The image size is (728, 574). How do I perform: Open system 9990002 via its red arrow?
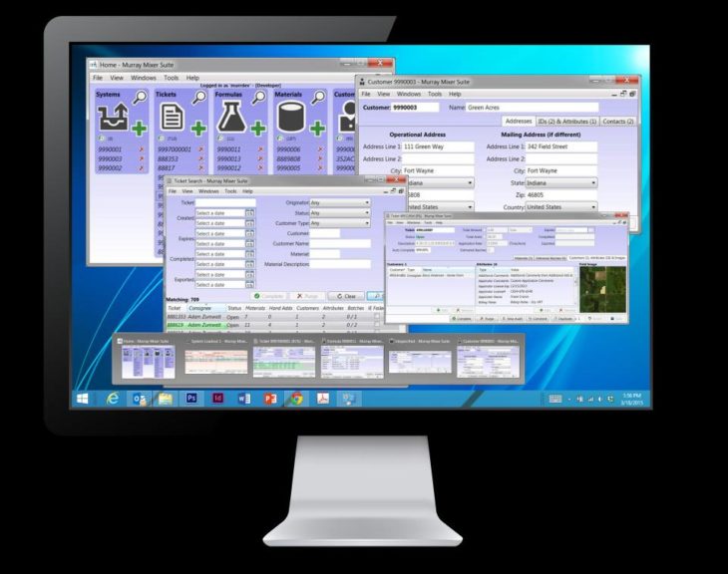pos(142,168)
